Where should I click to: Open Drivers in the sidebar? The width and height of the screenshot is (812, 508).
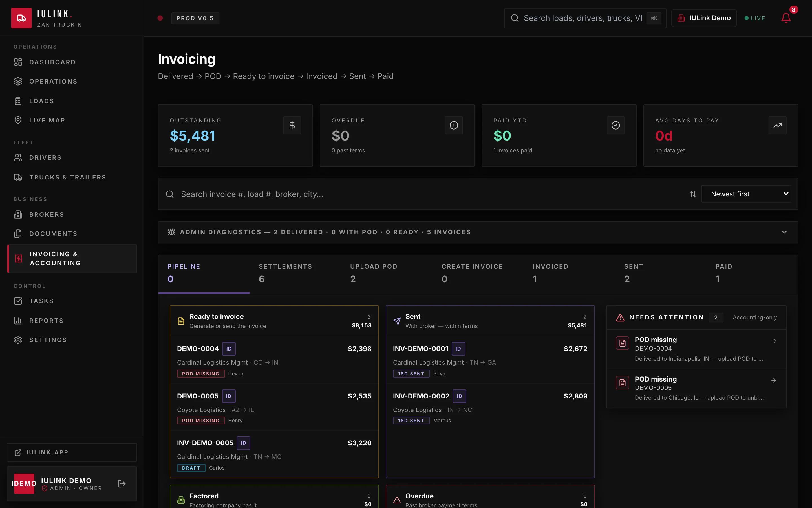click(x=72, y=157)
